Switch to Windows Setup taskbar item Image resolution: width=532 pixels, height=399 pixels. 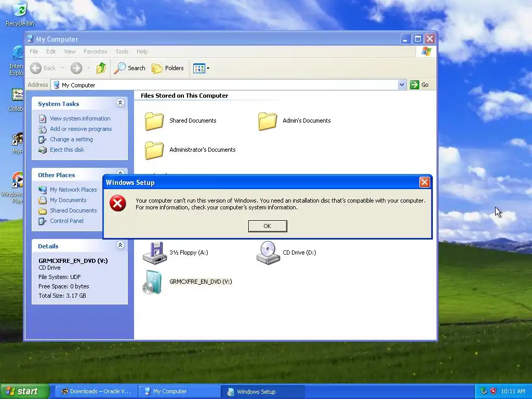[262, 392]
